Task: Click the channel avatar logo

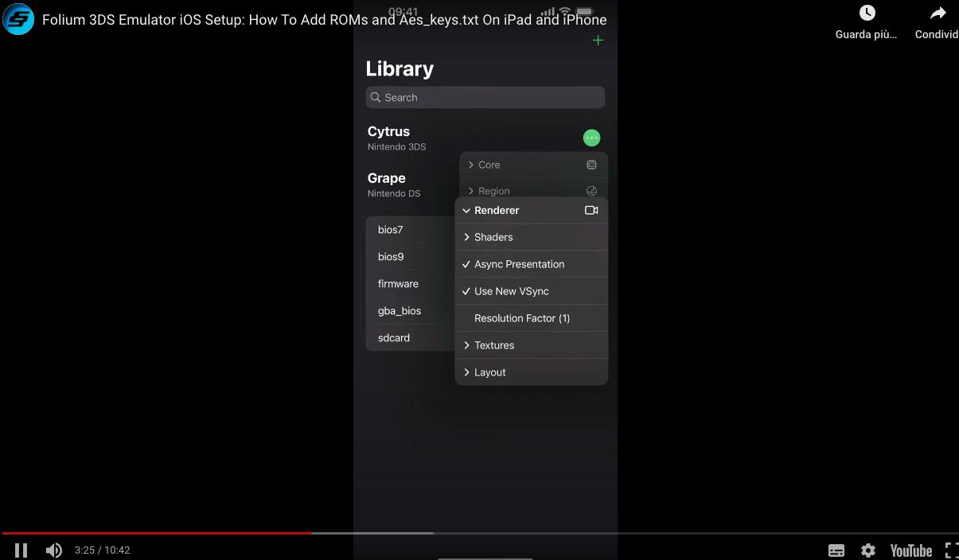Action: pyautogui.click(x=18, y=19)
